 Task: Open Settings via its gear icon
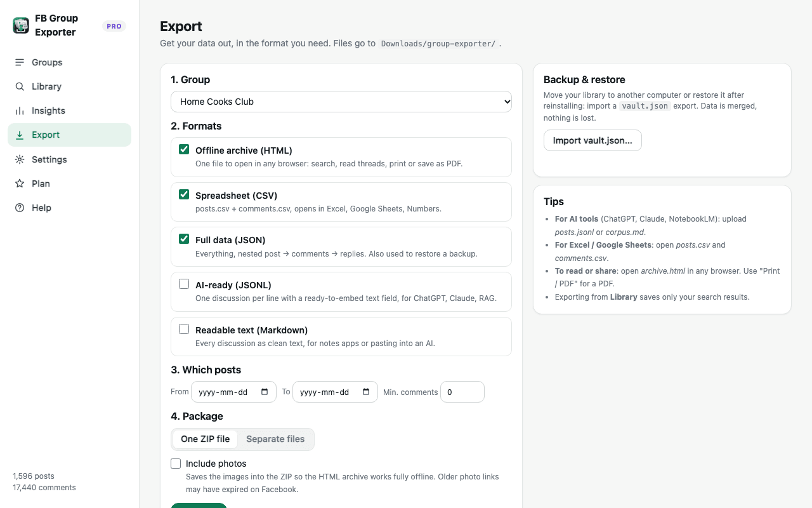(x=20, y=159)
